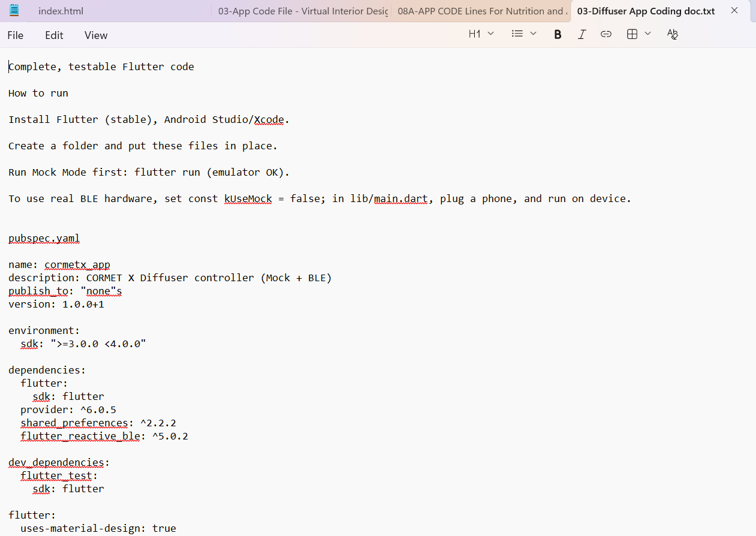Click the 'How to run' line
Screen dimensions: 756x536
[38, 93]
